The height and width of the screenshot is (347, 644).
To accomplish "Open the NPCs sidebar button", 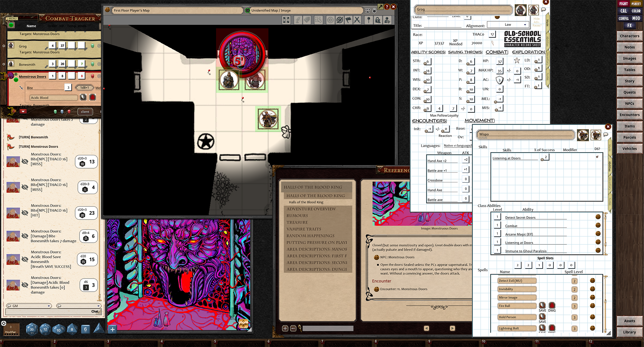I will pos(629,104).
